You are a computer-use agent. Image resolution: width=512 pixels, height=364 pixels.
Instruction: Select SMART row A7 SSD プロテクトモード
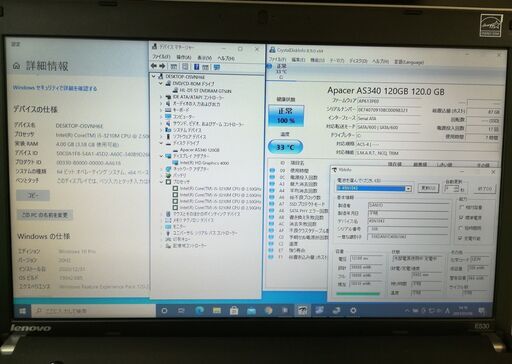[298, 204]
